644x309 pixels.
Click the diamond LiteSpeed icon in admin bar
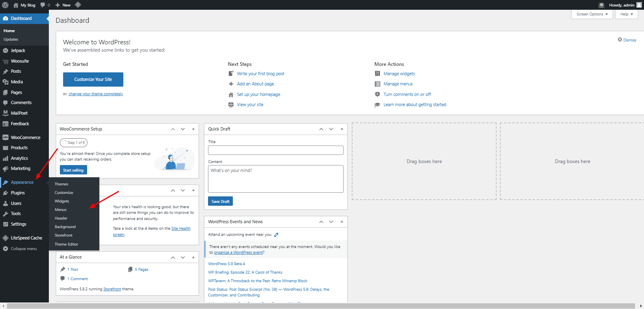click(x=78, y=5)
